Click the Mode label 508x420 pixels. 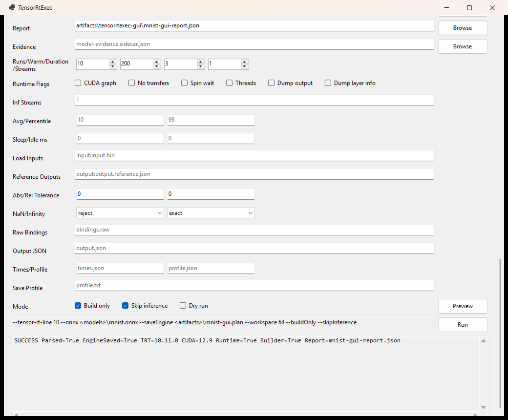(21, 306)
